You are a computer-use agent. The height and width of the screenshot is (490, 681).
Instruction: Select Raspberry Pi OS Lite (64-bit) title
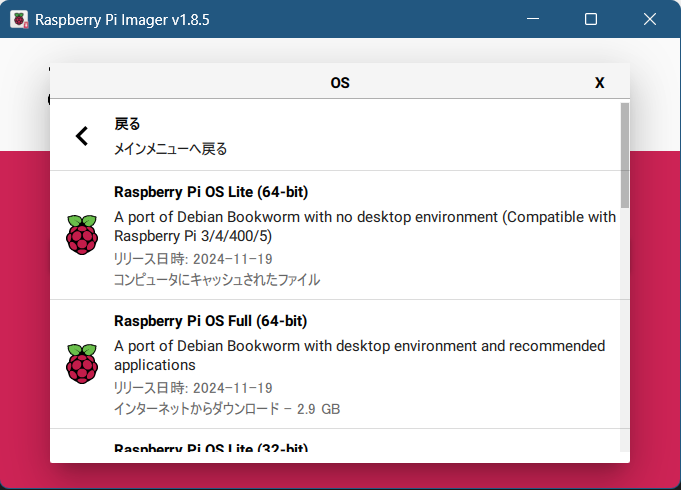pyautogui.click(x=211, y=192)
